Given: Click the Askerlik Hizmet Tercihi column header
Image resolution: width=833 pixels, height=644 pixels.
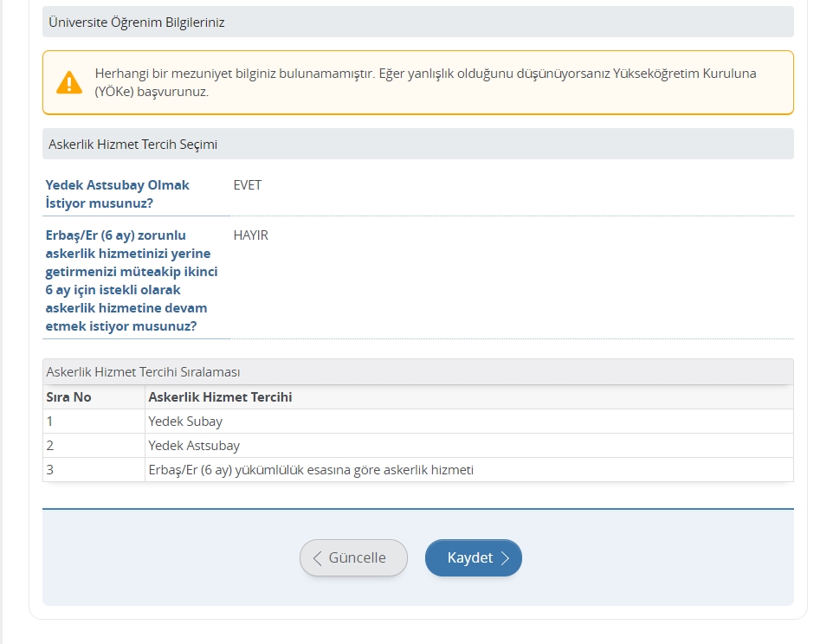Looking at the screenshot, I should click(x=220, y=397).
